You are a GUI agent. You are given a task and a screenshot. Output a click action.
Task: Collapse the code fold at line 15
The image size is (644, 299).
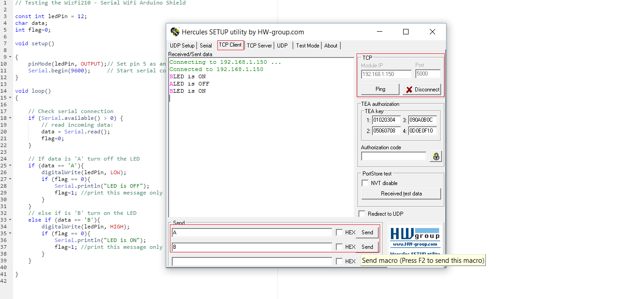[10, 98]
